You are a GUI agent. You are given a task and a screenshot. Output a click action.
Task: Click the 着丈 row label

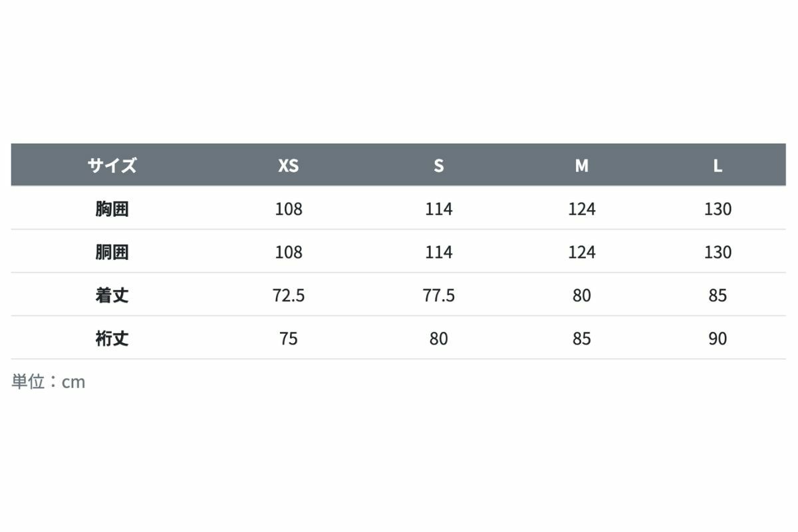[x=112, y=295]
